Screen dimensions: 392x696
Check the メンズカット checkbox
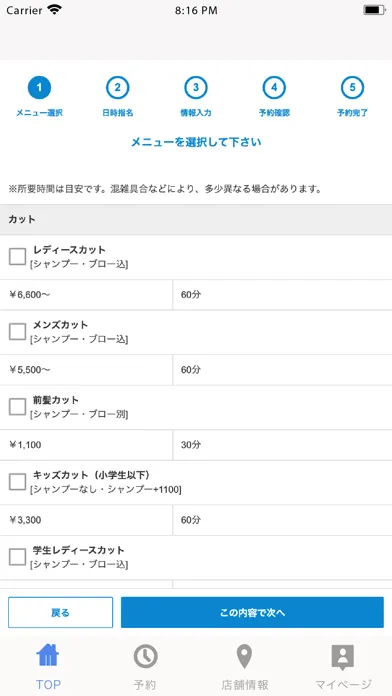tap(18, 332)
